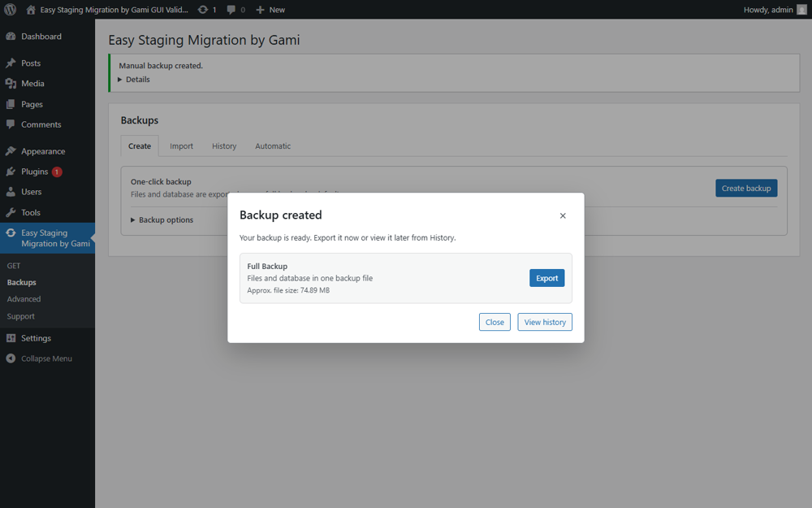Screen dimensions: 812x508
Task: Expand the Details disclosure in notice
Action: pos(134,80)
